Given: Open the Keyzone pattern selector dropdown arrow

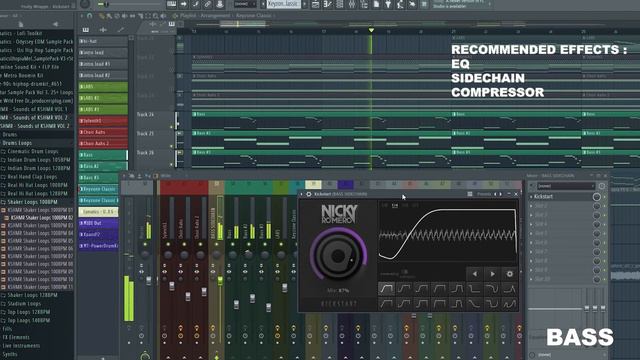Looking at the screenshot, I should [x=304, y=4].
